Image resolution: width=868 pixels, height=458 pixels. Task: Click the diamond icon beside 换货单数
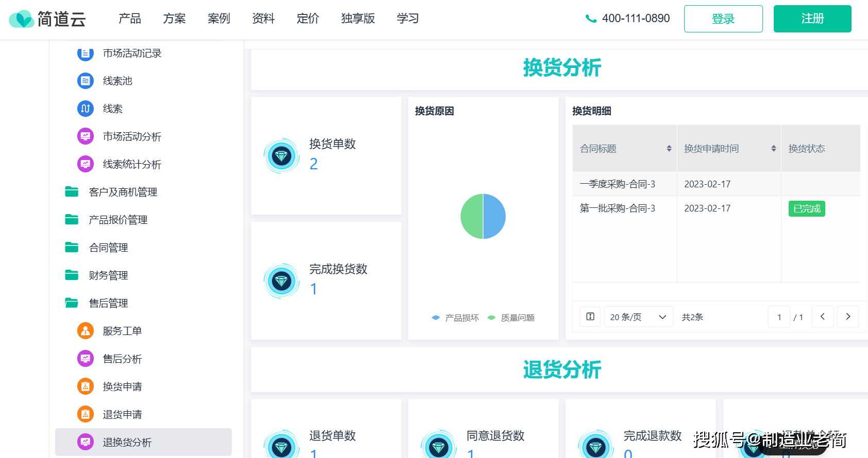(282, 156)
